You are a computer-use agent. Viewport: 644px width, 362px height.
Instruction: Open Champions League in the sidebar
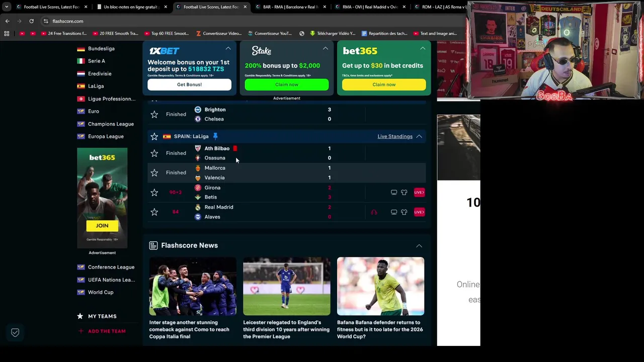[111, 124]
